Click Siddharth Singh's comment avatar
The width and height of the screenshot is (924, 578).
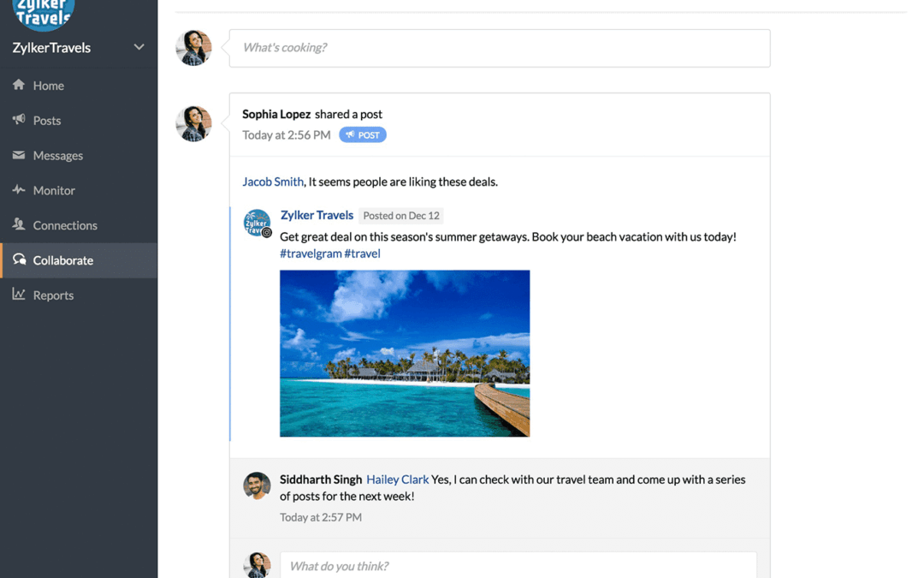[x=257, y=486]
